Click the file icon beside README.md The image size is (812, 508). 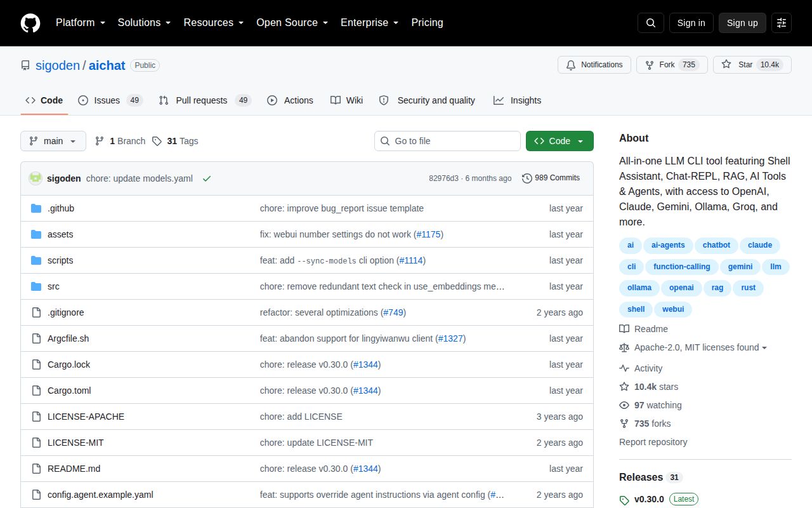(x=36, y=469)
